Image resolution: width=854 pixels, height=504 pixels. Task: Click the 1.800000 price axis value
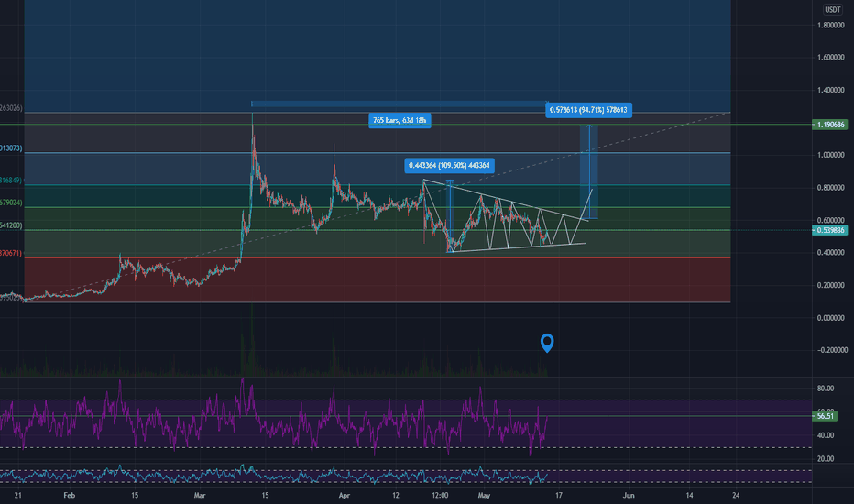pos(830,25)
